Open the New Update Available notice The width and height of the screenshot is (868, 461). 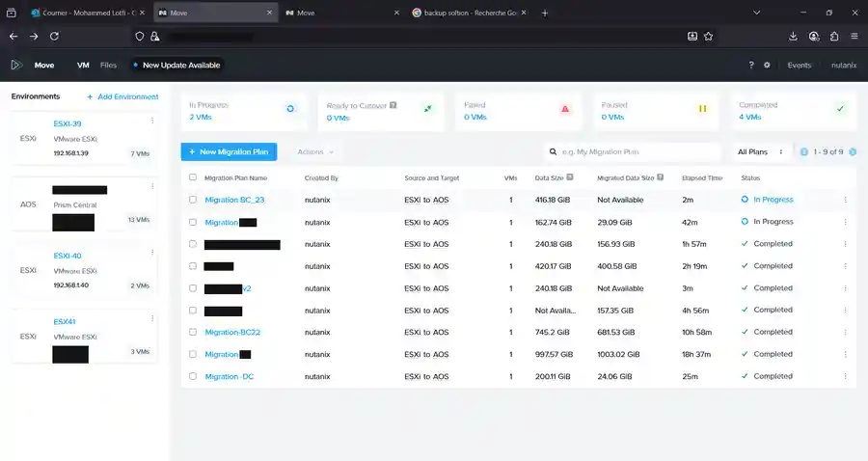click(x=177, y=66)
